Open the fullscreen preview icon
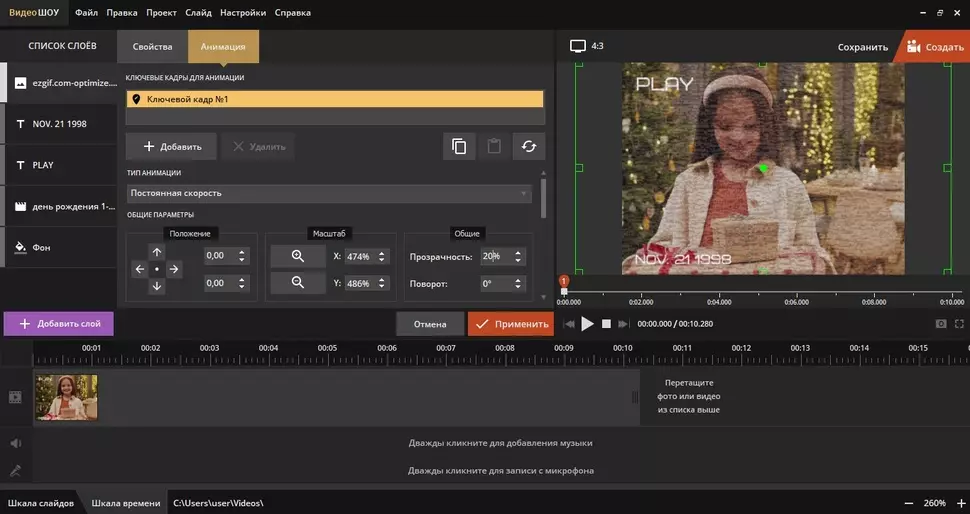Image resolution: width=970 pixels, height=514 pixels. pyautogui.click(x=959, y=323)
